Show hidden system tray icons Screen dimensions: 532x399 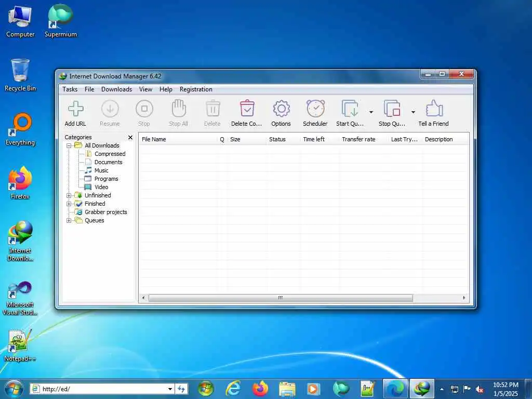tap(442, 389)
